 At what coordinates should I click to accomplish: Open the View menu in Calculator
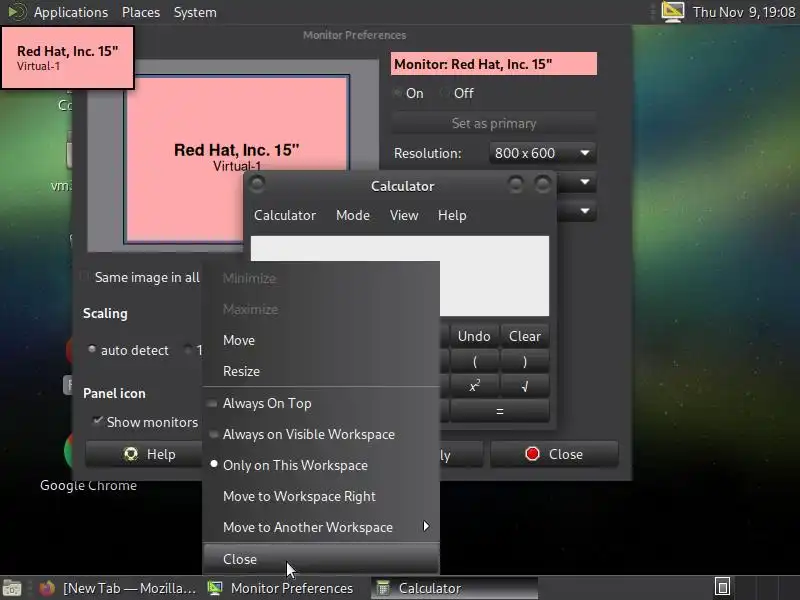404,215
